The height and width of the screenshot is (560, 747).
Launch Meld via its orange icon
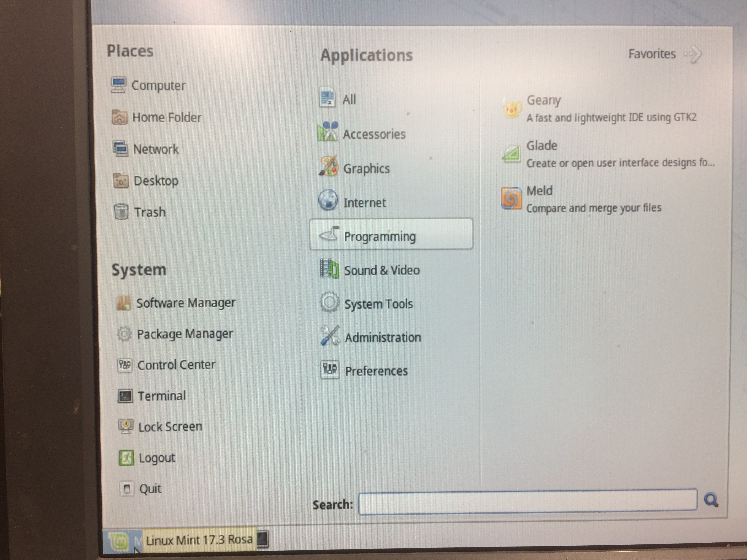point(511,199)
